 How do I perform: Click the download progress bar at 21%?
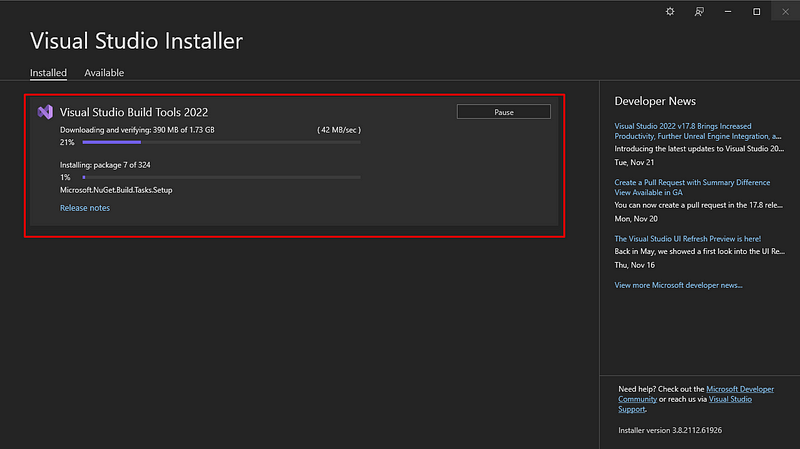[221, 142]
